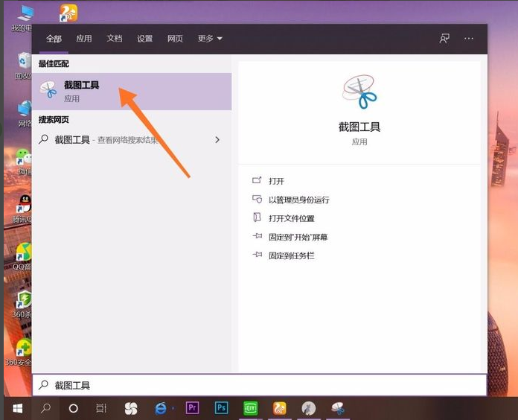The height and width of the screenshot is (420, 518).
Task: Click 以管理员身份运行 option
Action: click(x=298, y=200)
